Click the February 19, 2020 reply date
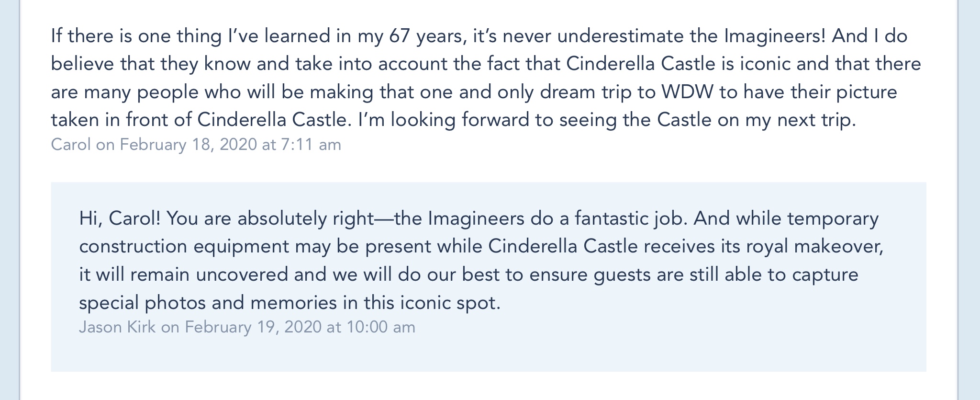The height and width of the screenshot is (400, 980). click(253, 327)
